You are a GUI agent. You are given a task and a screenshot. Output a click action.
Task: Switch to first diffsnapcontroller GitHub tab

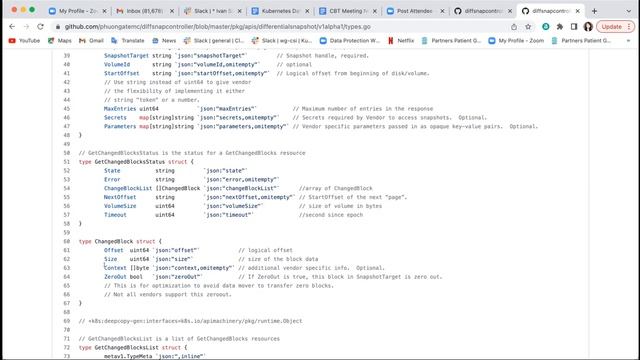pyautogui.click(x=482, y=11)
